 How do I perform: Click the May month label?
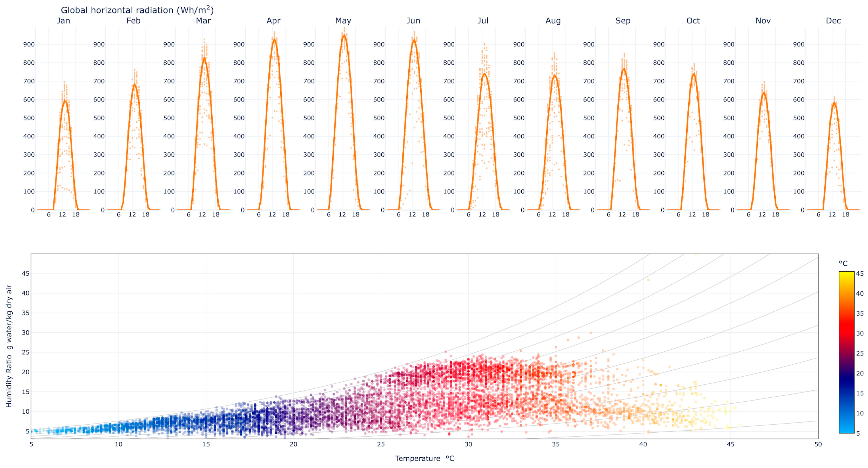(343, 21)
